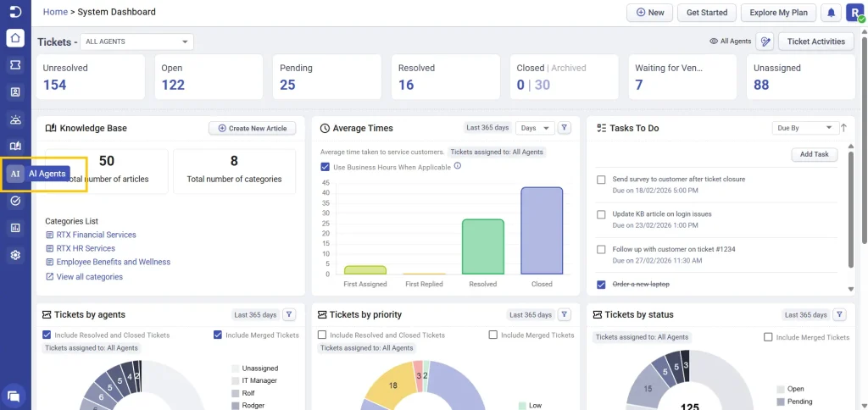Click the filter icon in Tickets by priority

tap(564, 315)
